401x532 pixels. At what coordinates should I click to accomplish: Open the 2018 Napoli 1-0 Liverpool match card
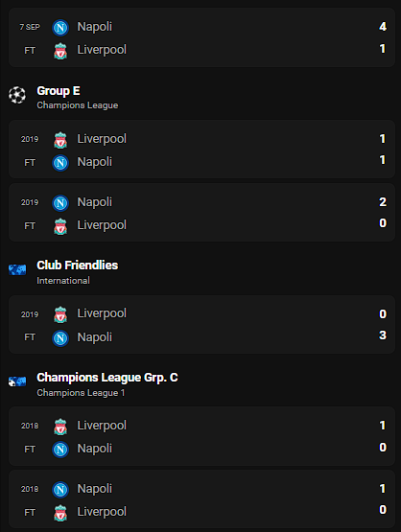click(201, 499)
